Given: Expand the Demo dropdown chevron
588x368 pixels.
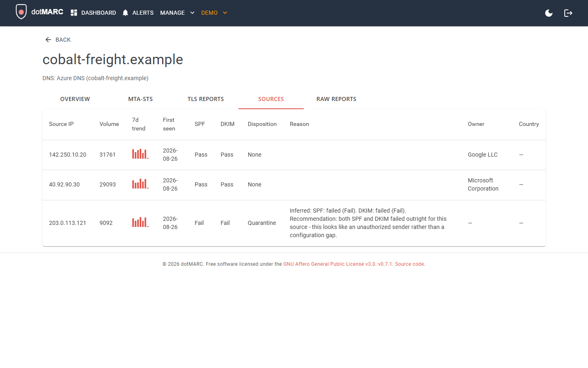Looking at the screenshot, I should (x=225, y=13).
